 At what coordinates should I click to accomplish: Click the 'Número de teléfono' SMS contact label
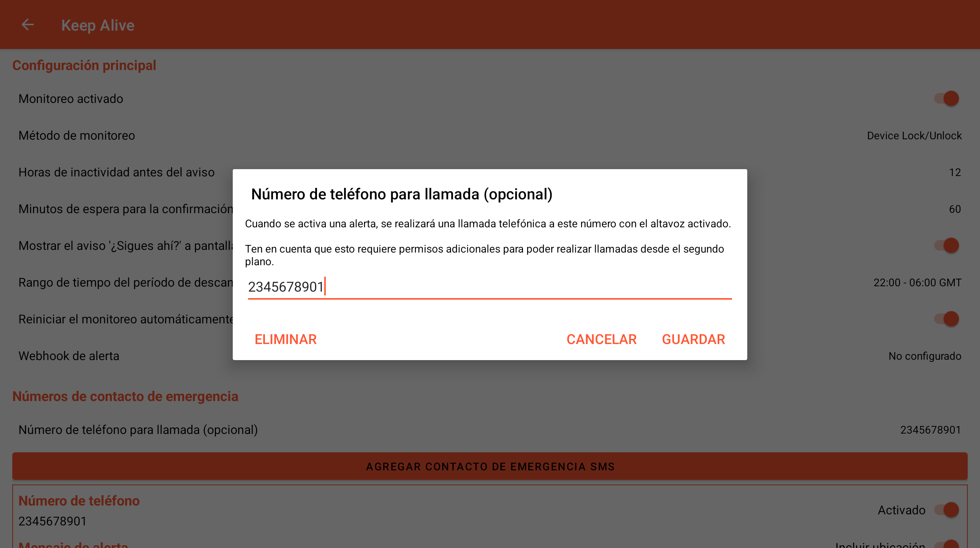point(79,501)
